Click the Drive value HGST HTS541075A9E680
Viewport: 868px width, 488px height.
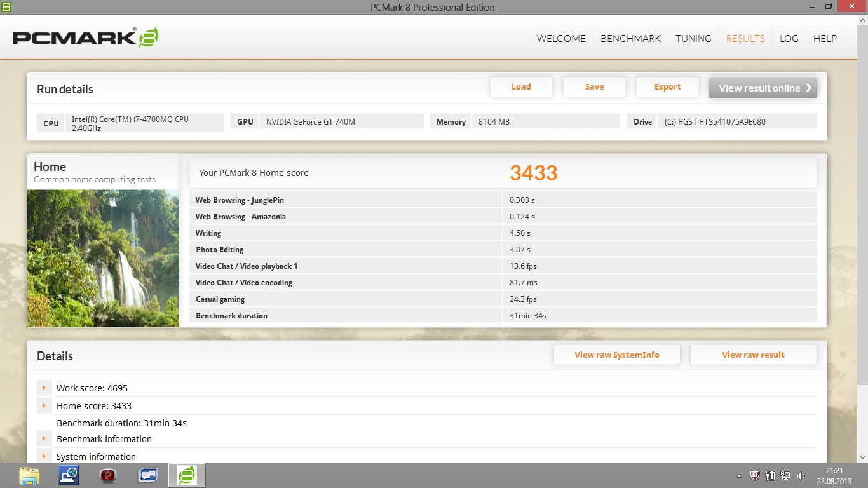pyautogui.click(x=738, y=121)
